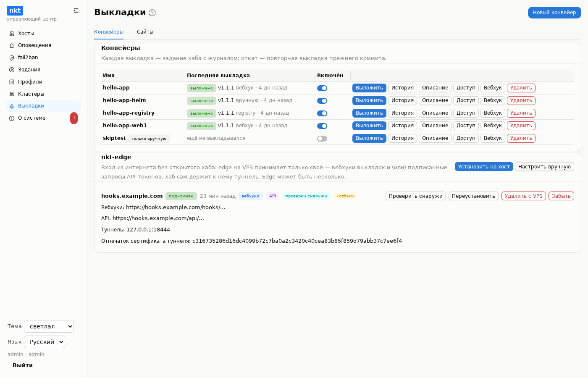Create a new conveyor with Новый конвейер
Screen dimensions: 588x378
coord(554,13)
